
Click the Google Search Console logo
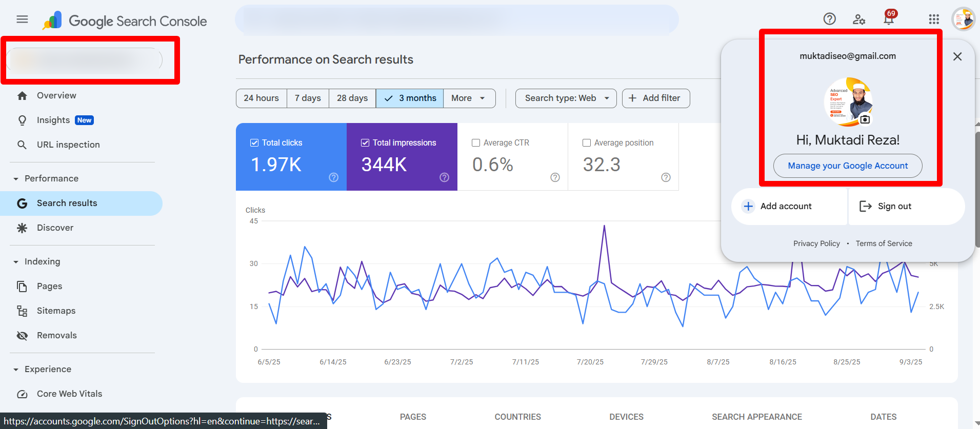tap(125, 21)
